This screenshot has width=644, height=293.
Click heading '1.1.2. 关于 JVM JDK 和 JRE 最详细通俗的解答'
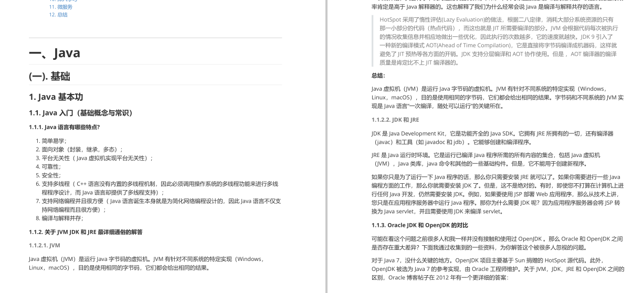point(86,232)
